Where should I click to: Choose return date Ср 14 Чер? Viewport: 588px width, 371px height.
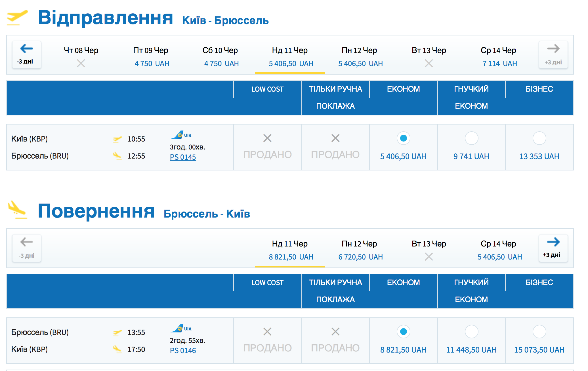pyautogui.click(x=499, y=250)
